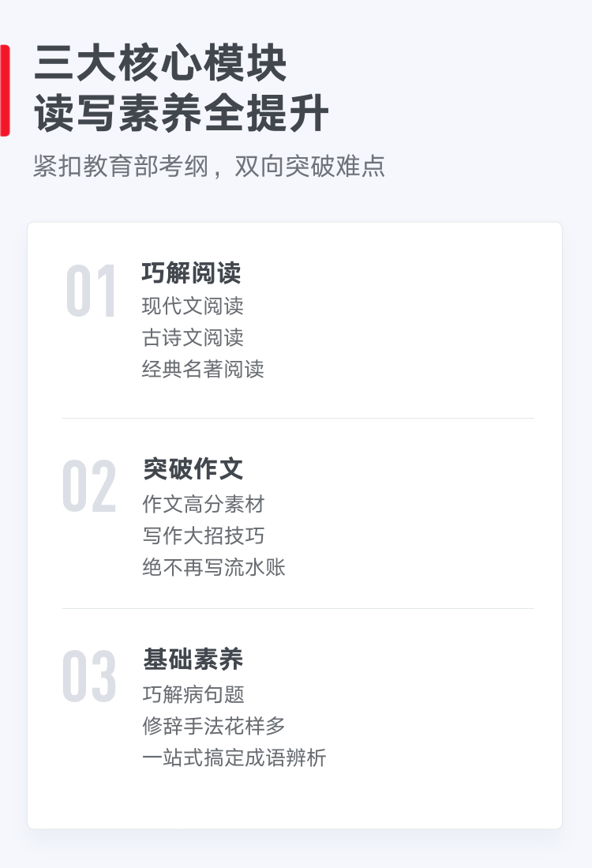Viewport: 592px width, 868px height.
Task: Click the large 02 module number
Action: click(89, 486)
